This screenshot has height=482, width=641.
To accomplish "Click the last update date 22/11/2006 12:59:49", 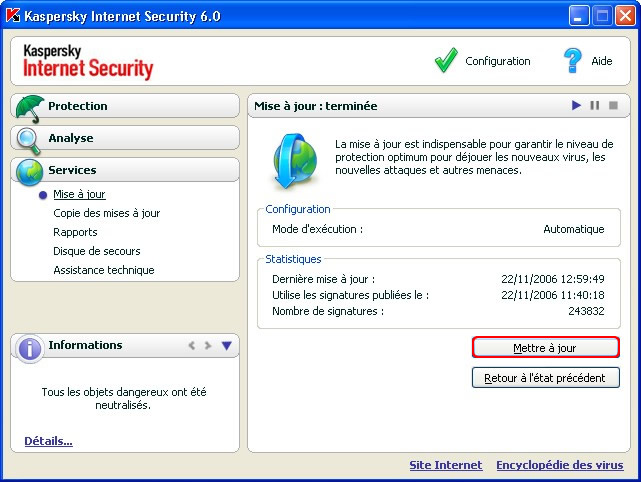I will coord(553,279).
